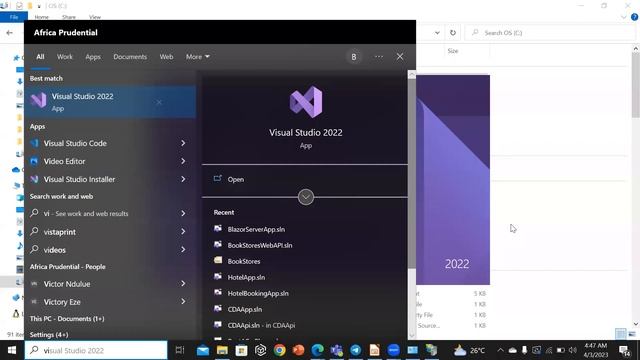
Task: Open Microsoft Store from taskbar
Action: 241,350
